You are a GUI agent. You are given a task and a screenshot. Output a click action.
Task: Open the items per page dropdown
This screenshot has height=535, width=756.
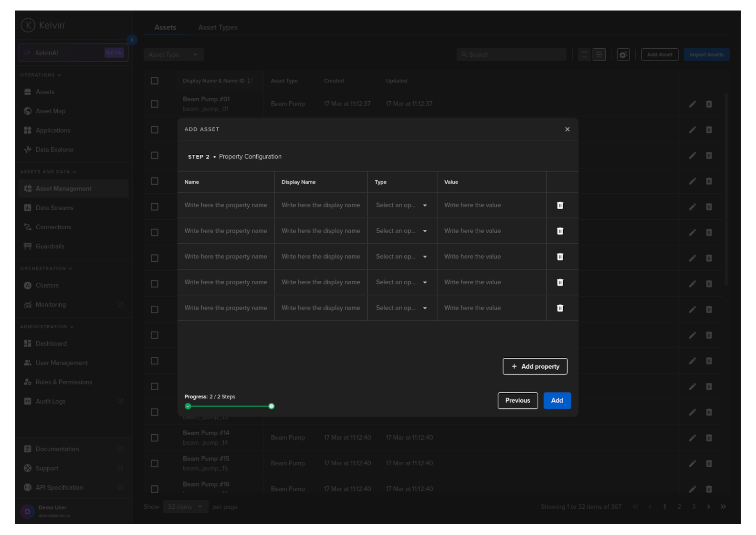coord(185,507)
